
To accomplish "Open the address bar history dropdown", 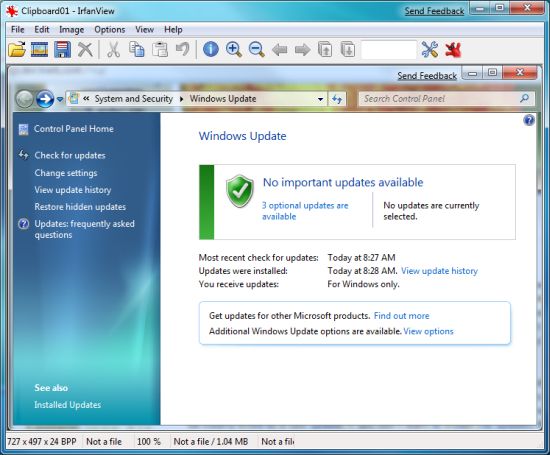I will tap(320, 99).
